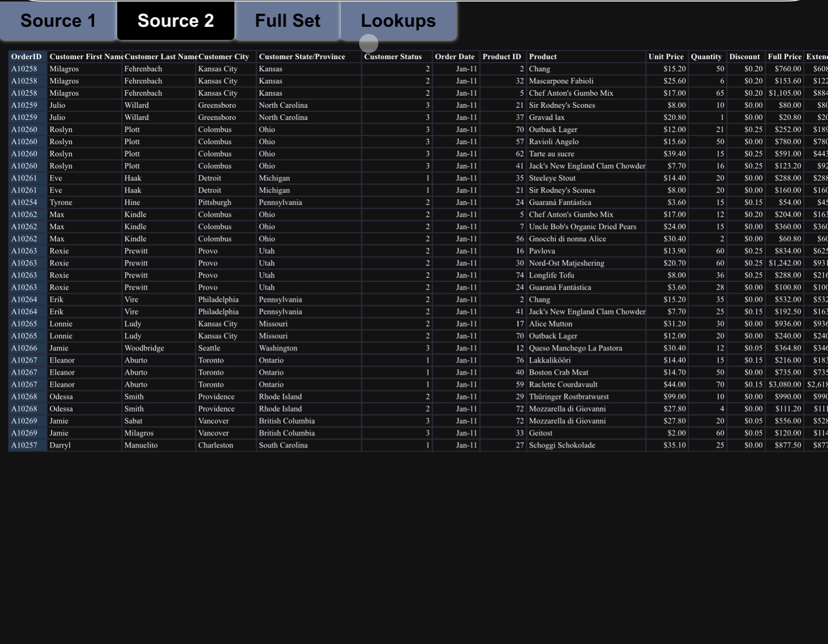Click the city cell Pittsburgh
Screen dimensions: 828x644
(226, 202)
